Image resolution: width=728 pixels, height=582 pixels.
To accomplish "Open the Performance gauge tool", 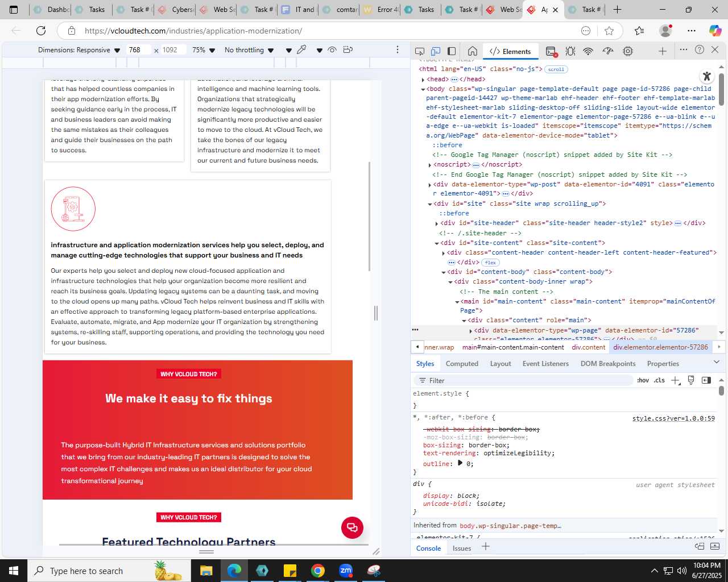I will click(608, 51).
